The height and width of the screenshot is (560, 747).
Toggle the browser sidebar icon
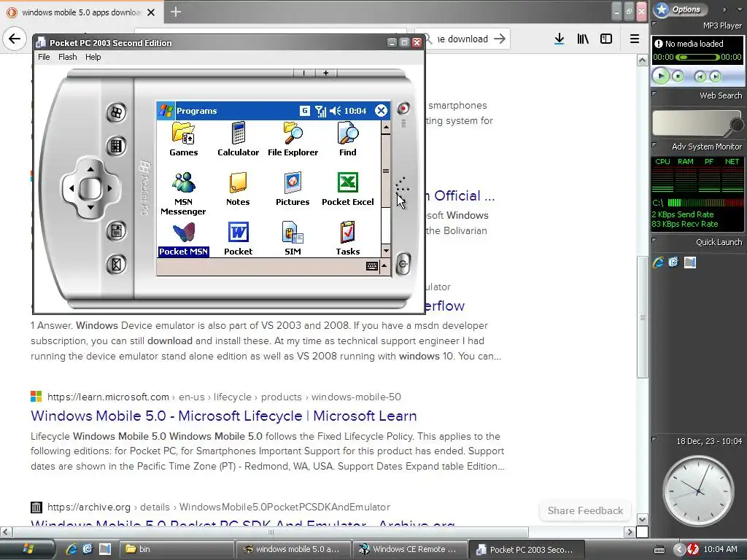tap(606, 39)
